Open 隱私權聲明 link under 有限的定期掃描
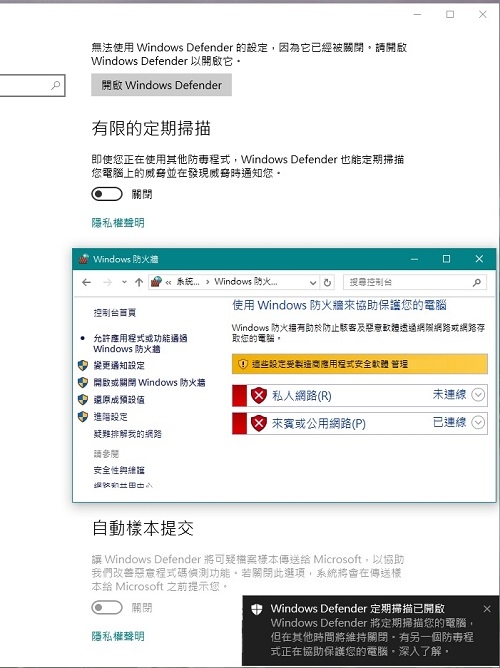Image resolution: width=500 pixels, height=668 pixels. [118, 222]
